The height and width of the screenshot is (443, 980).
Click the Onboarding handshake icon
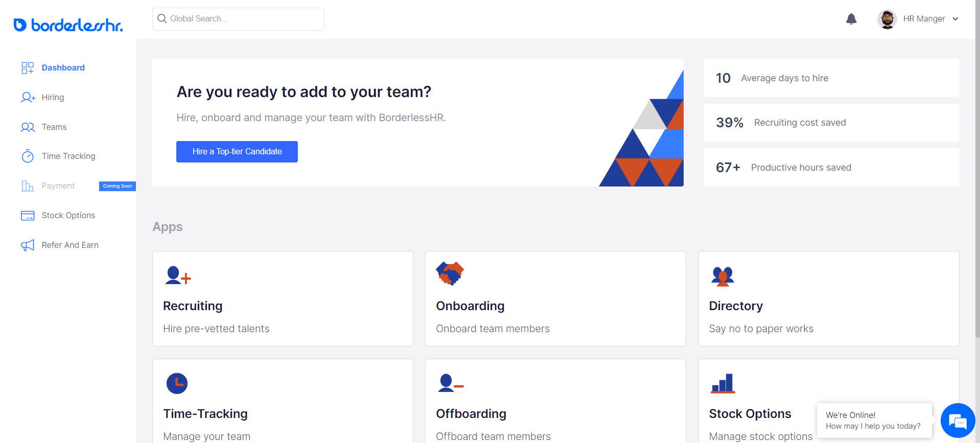450,273
